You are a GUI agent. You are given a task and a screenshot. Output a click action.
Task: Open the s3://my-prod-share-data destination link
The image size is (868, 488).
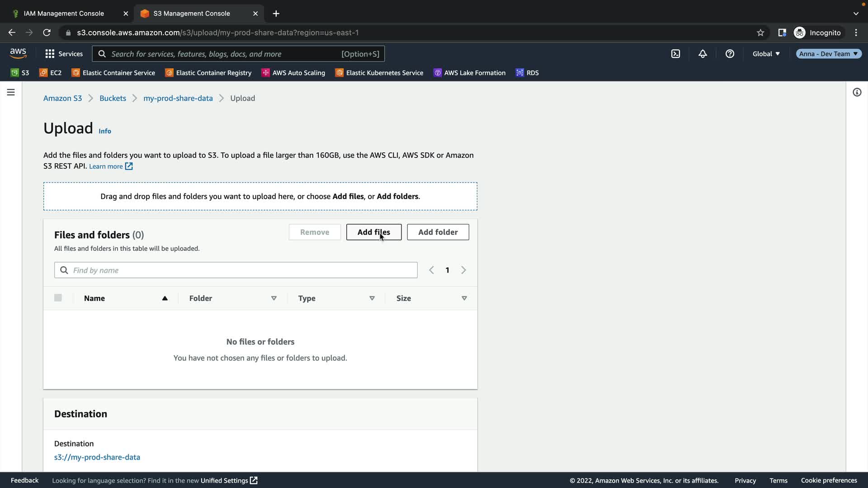tap(97, 457)
